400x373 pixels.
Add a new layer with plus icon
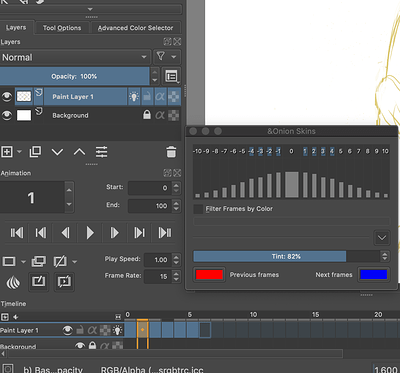[7, 152]
